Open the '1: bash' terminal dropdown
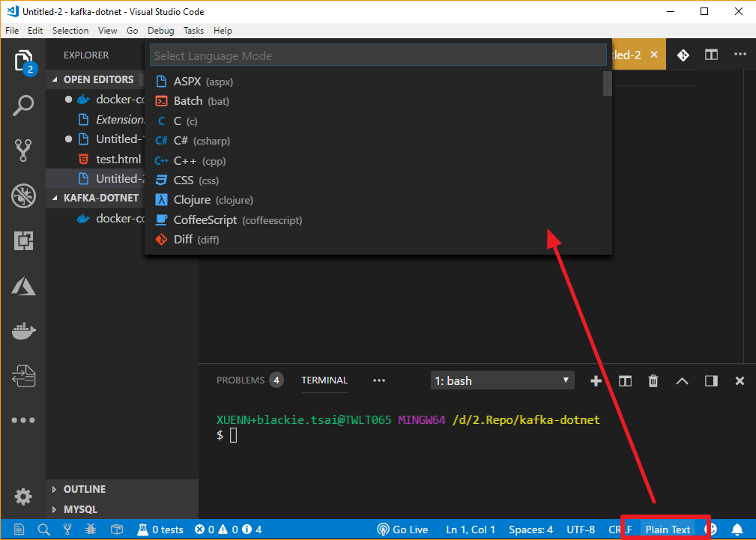The height and width of the screenshot is (540, 756). (501, 380)
